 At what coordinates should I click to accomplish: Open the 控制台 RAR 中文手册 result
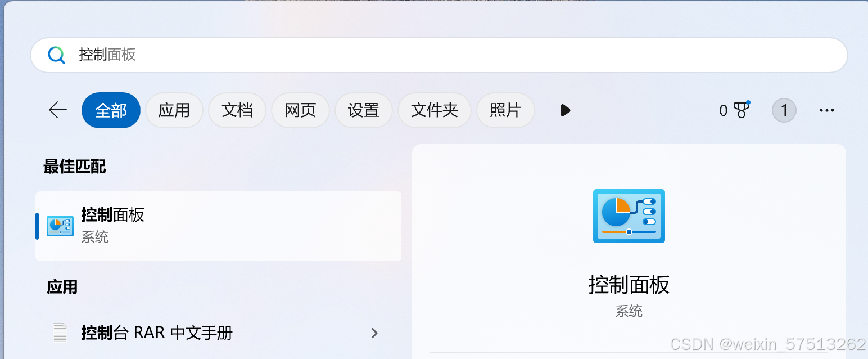tap(218, 333)
